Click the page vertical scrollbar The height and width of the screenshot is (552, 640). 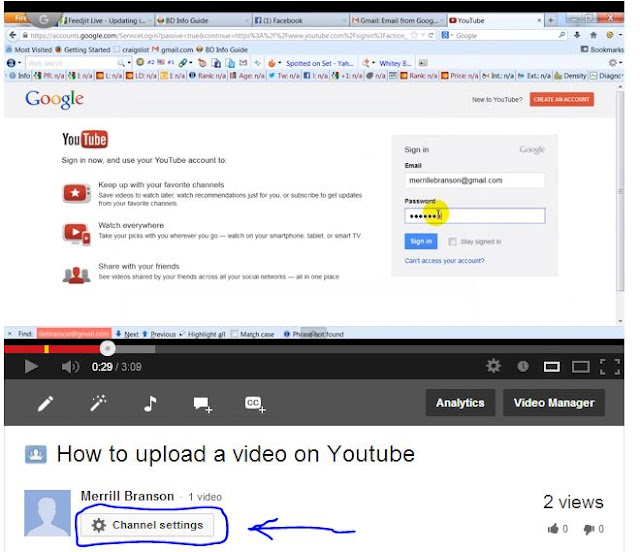[620, 191]
